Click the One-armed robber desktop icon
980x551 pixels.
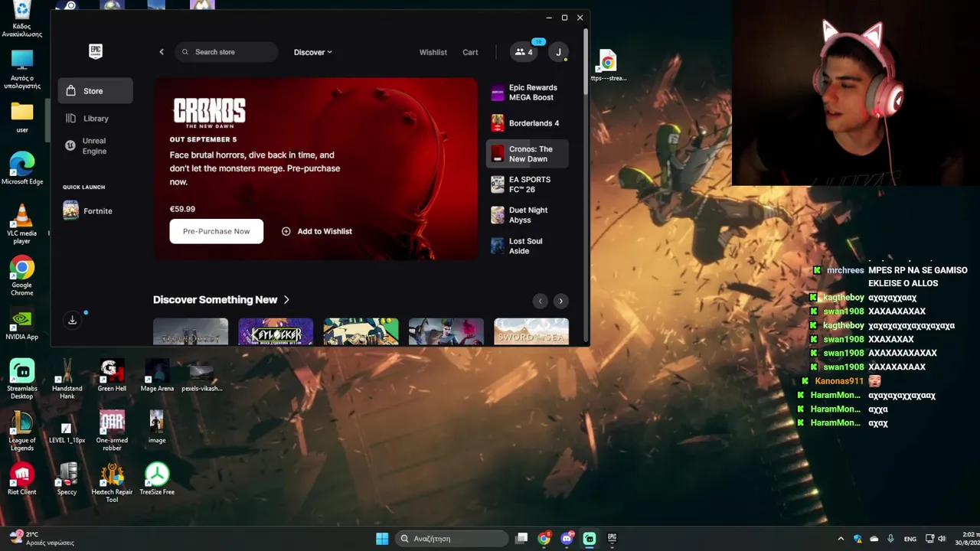(x=112, y=431)
